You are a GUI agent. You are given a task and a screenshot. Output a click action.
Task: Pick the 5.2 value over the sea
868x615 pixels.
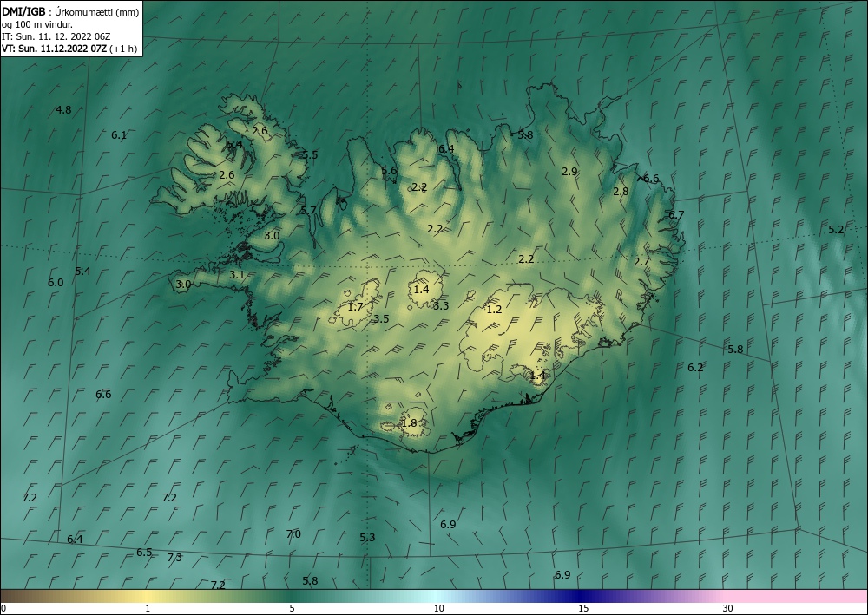(x=836, y=230)
